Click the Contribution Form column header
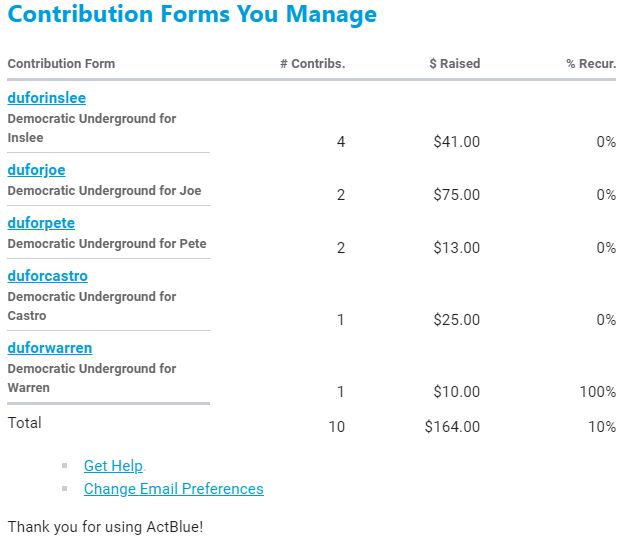The image size is (627, 541). tap(61, 64)
